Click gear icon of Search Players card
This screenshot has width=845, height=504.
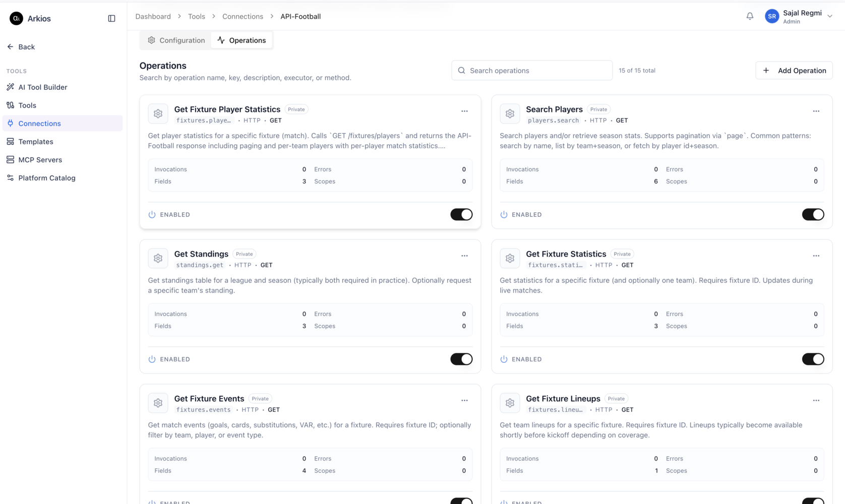(x=510, y=114)
